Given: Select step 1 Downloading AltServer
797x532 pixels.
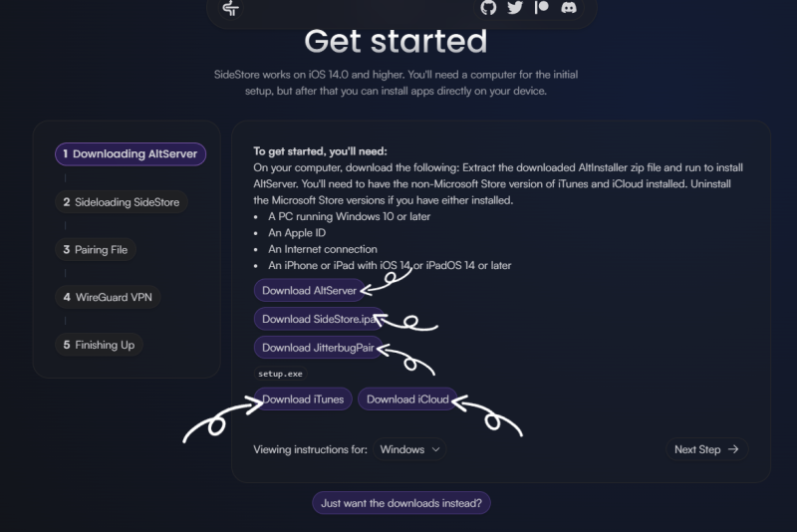Looking at the screenshot, I should click(x=131, y=154).
